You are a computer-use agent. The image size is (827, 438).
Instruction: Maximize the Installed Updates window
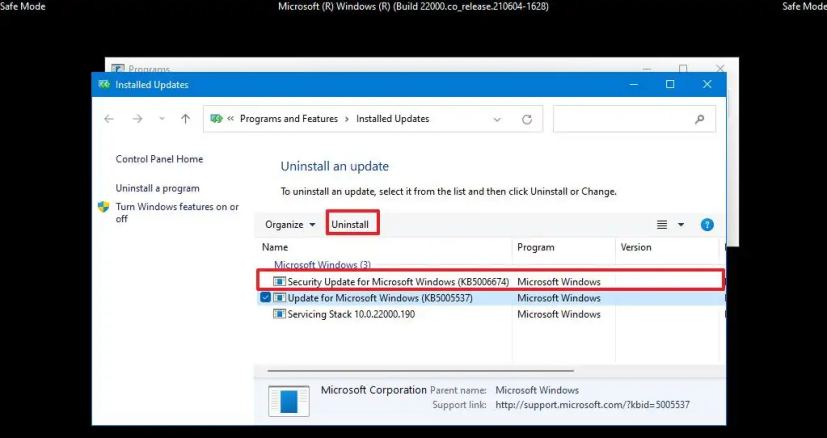coord(670,84)
